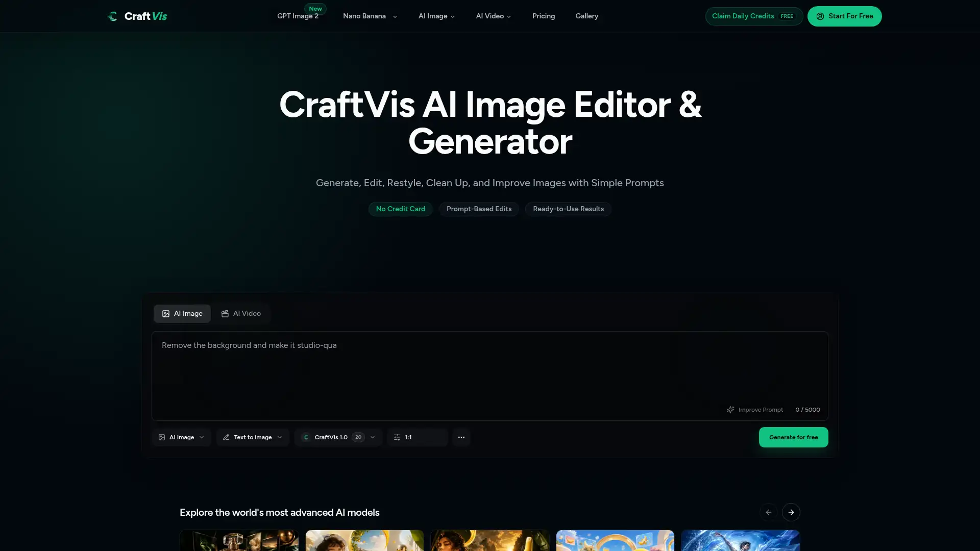The image size is (980, 551).
Task: Open the AI Image type dropdown below prompt
Action: [181, 437]
